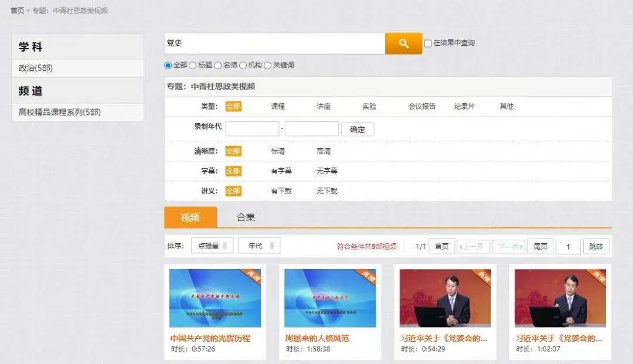633x364 pixels.
Task: Open the 周恩来的人格风范 video thumbnail
Action: [x=330, y=298]
